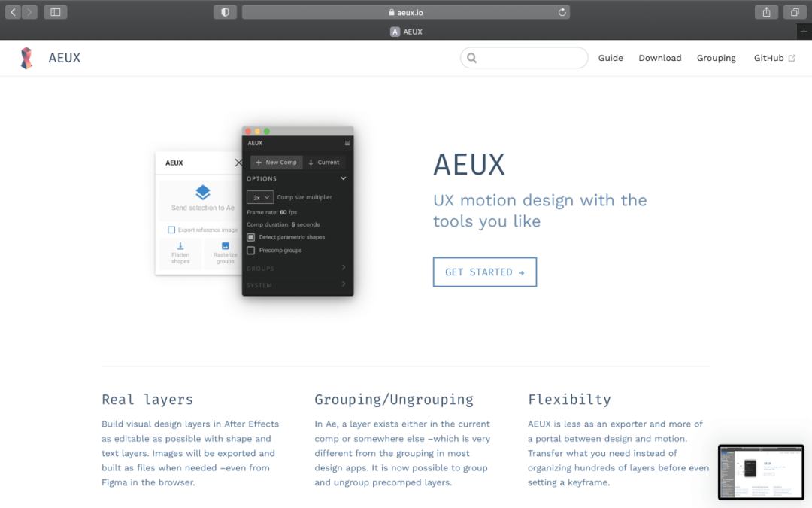Expand the SYSTEM section
Viewport: 812px width, 508px height.
297,285
